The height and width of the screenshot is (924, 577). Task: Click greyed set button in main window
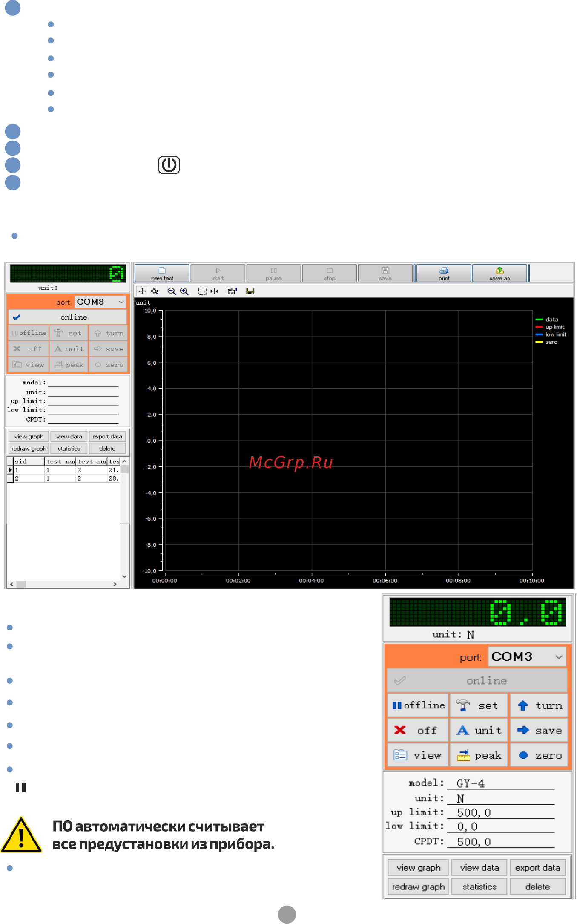(x=69, y=333)
